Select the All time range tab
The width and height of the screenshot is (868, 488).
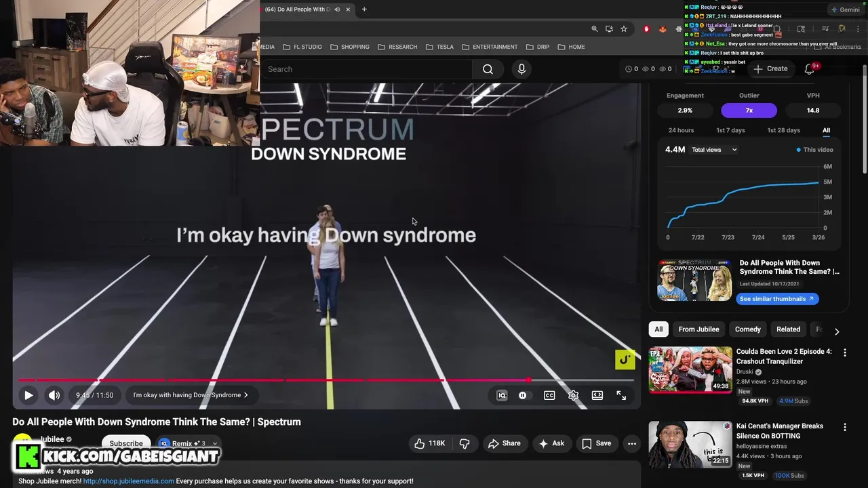coord(826,130)
